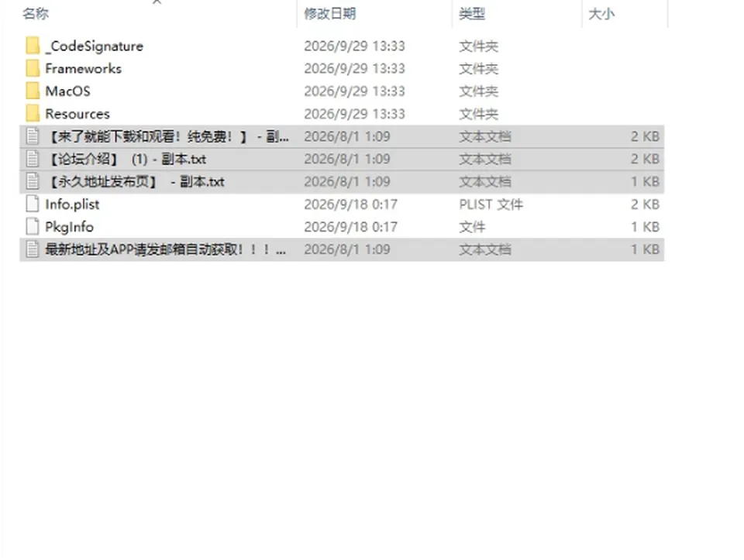Click the 1 KB size of 最新地址及APP file

tap(645, 249)
